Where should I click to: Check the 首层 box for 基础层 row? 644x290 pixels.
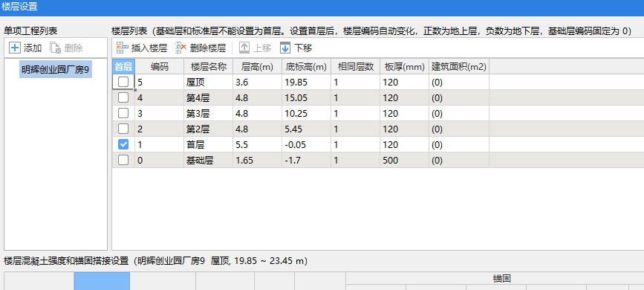point(123,160)
